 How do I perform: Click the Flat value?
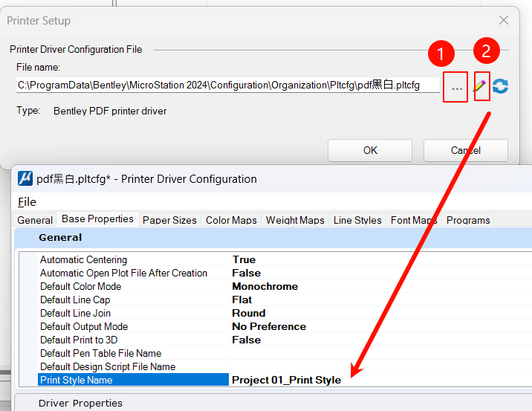(242, 300)
